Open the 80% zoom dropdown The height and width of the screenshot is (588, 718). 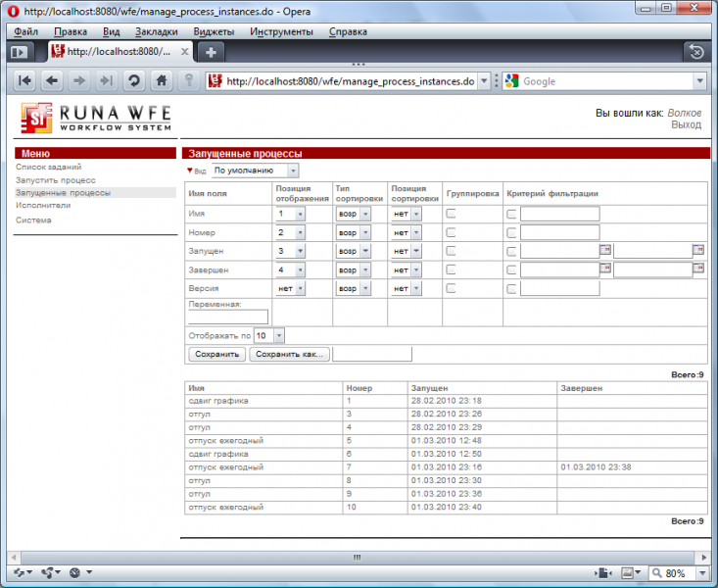(702, 573)
